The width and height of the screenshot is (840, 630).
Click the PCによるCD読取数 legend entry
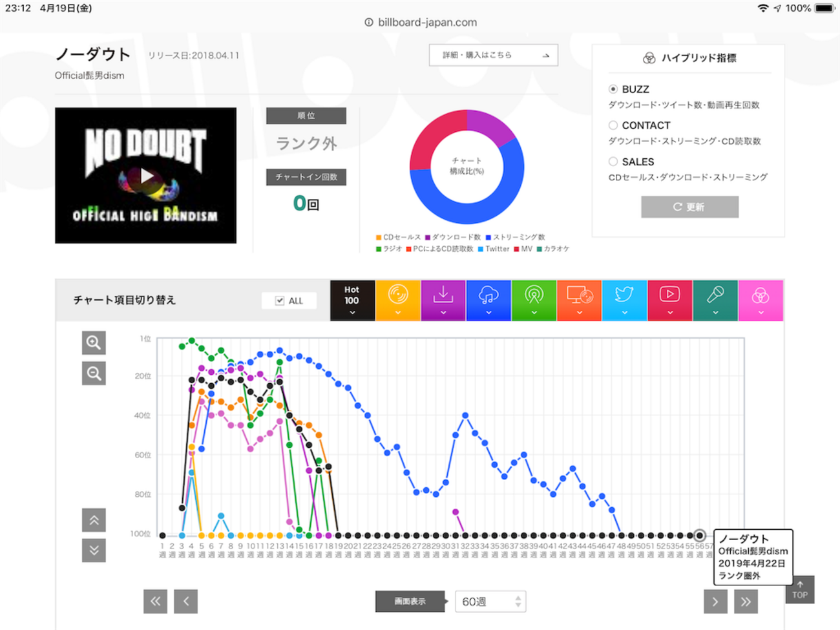439,249
